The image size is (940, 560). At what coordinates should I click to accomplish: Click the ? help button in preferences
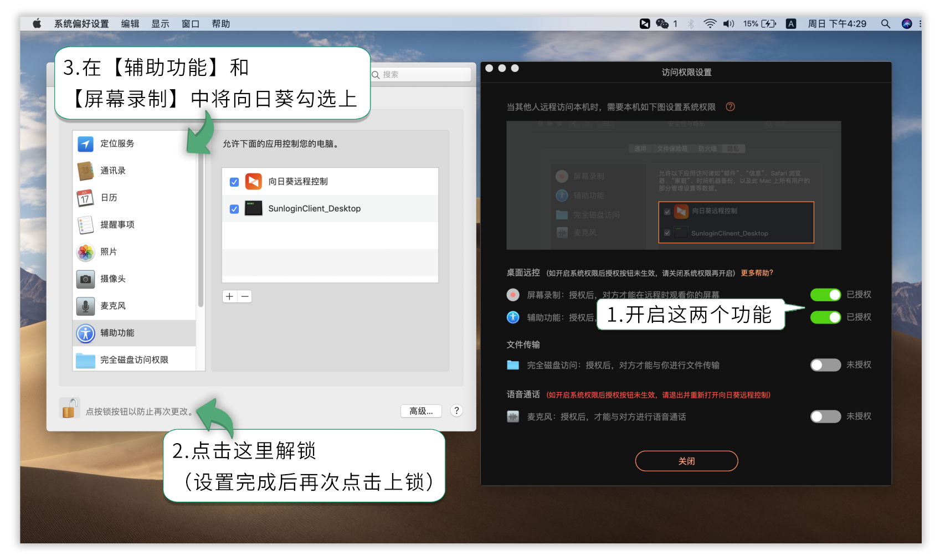(x=456, y=410)
